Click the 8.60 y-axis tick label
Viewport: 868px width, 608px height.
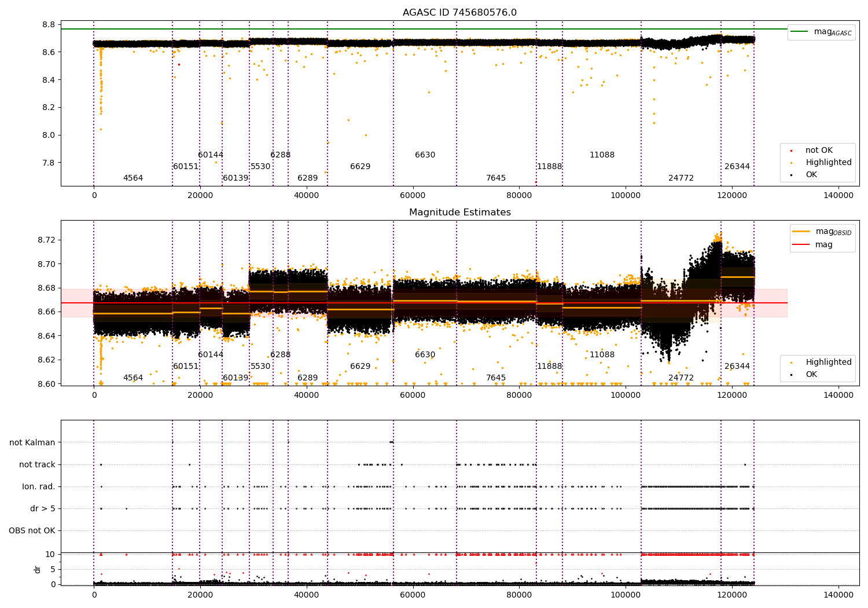[x=46, y=384]
